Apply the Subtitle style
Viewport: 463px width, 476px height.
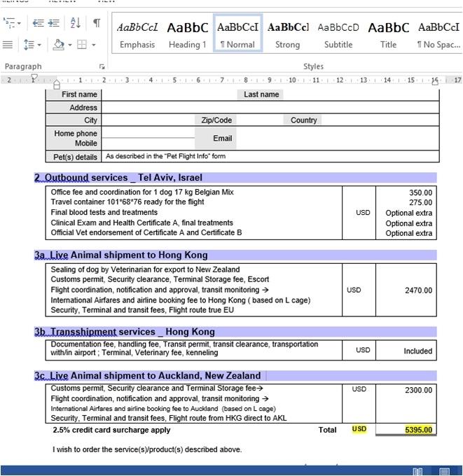click(x=338, y=34)
